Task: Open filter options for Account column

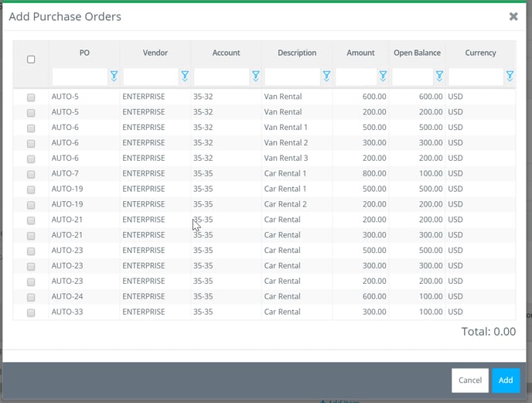Action: pyautogui.click(x=256, y=76)
